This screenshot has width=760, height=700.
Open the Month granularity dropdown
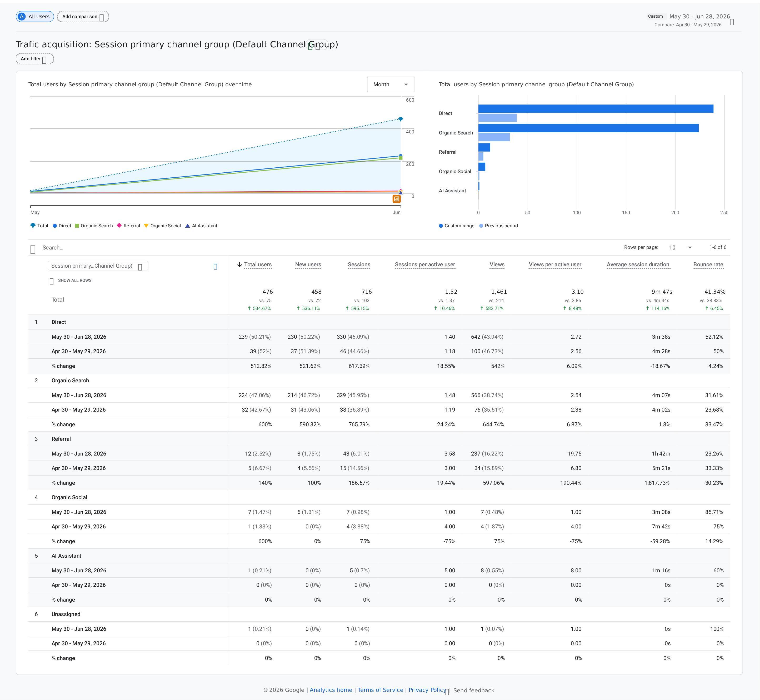pos(390,84)
